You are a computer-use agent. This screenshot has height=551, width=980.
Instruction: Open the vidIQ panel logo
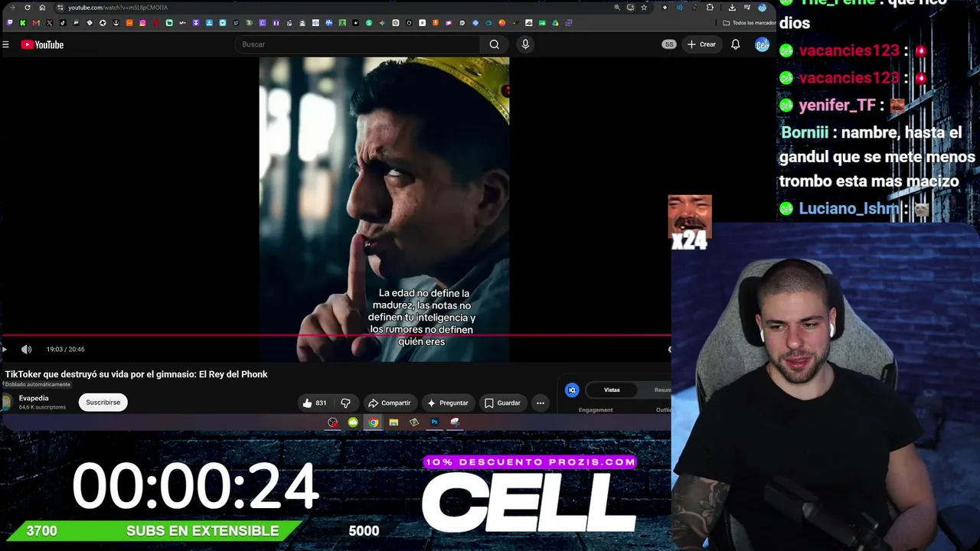[x=572, y=390]
